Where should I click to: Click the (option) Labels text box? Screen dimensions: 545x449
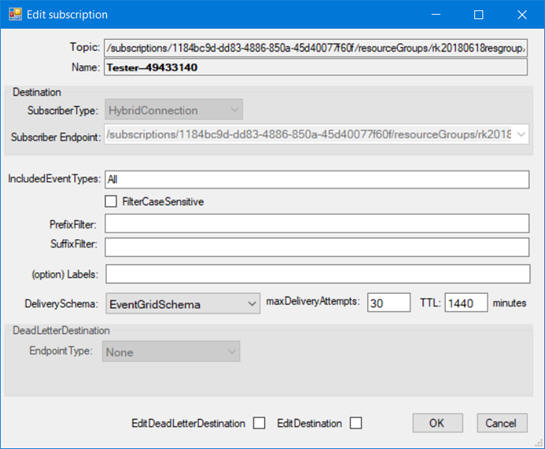(318, 274)
